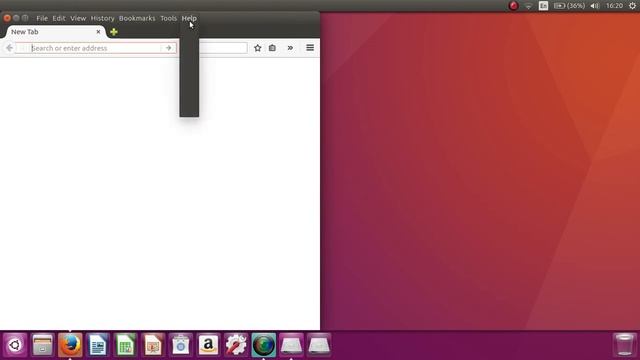Viewport: 640px width, 360px height.
Task: Open the Bookmarks menu
Action: (137, 18)
